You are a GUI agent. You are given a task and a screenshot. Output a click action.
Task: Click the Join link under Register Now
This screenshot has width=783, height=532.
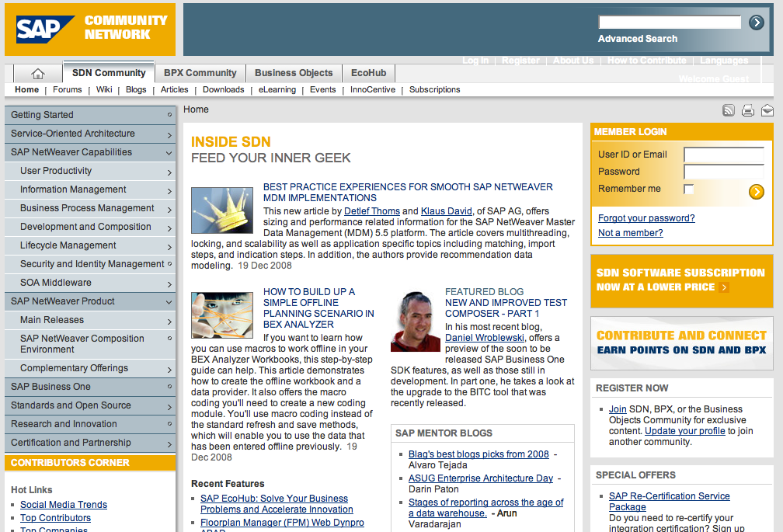618,409
